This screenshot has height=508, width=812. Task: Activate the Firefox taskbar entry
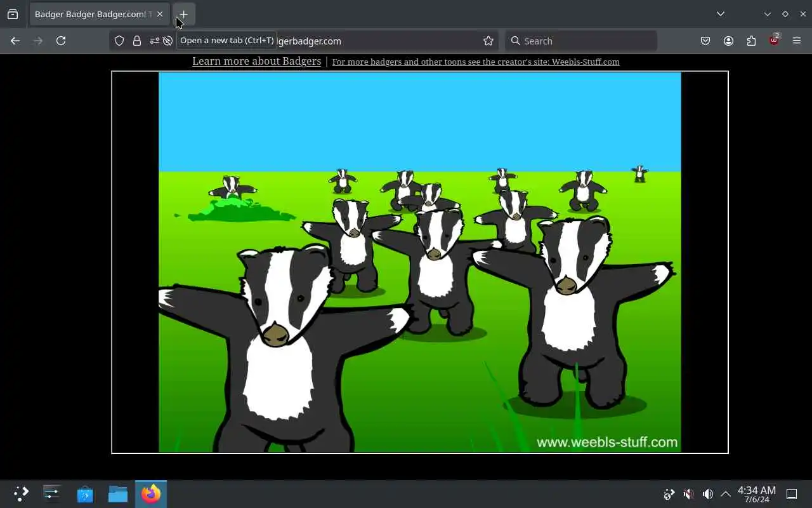pos(151,493)
